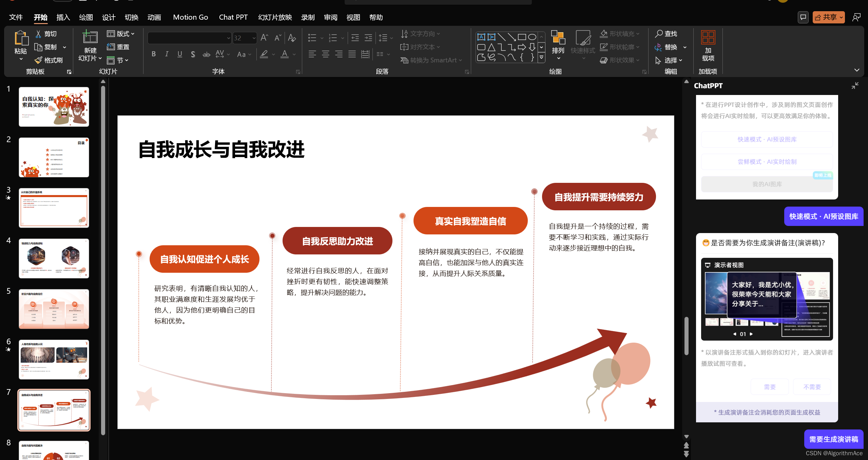This screenshot has width=868, height=460.
Task: Select slide 5 thumbnail in panel
Action: 54,309
